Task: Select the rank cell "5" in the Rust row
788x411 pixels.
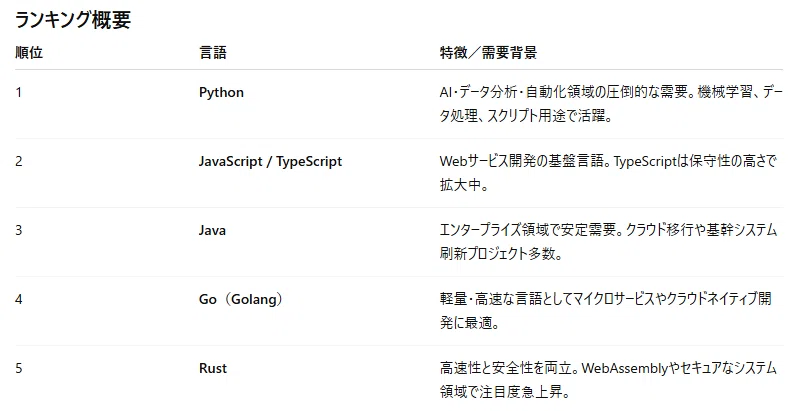Action: pos(19,368)
